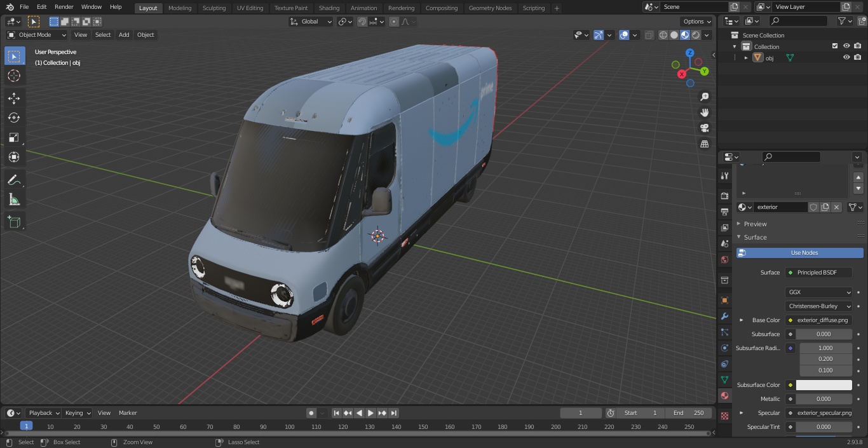
Task: Open the Render menu
Action: coord(64,7)
